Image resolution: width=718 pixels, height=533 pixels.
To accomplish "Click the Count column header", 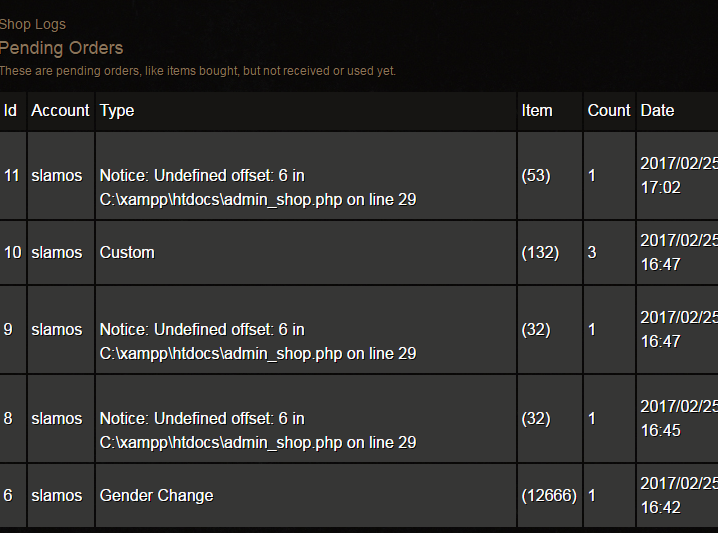I will pos(609,110).
